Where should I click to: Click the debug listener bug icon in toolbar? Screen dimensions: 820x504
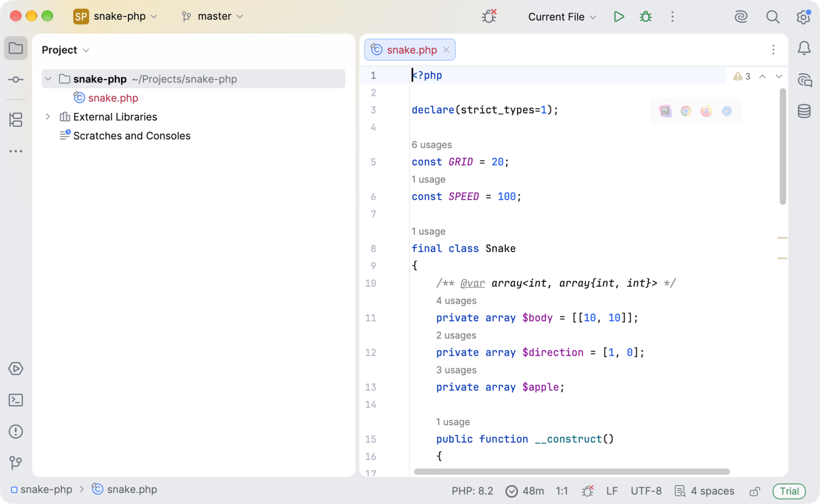[489, 17]
